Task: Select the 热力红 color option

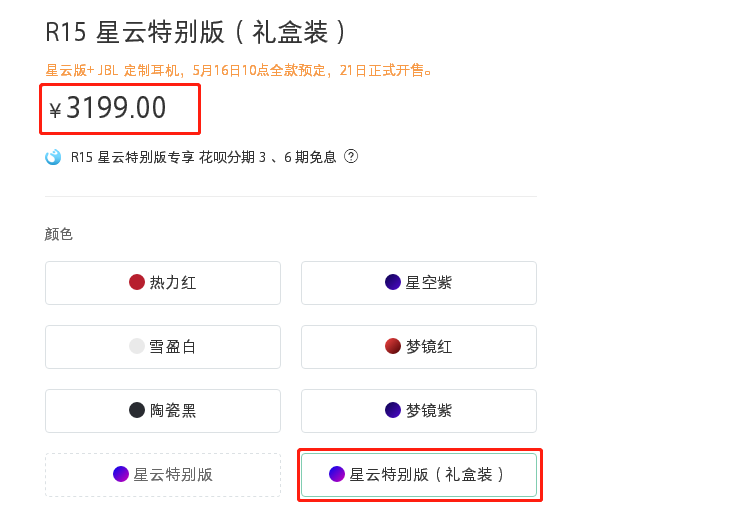Action: [163, 283]
